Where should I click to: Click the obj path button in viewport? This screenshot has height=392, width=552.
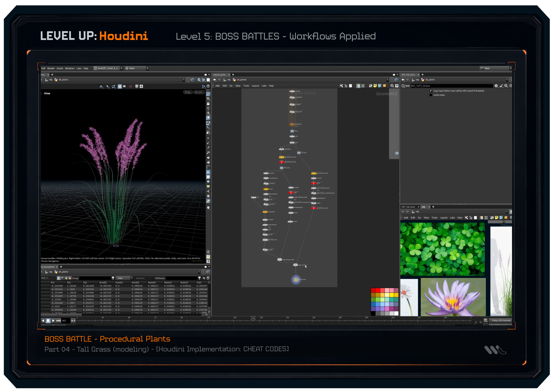tap(49, 80)
